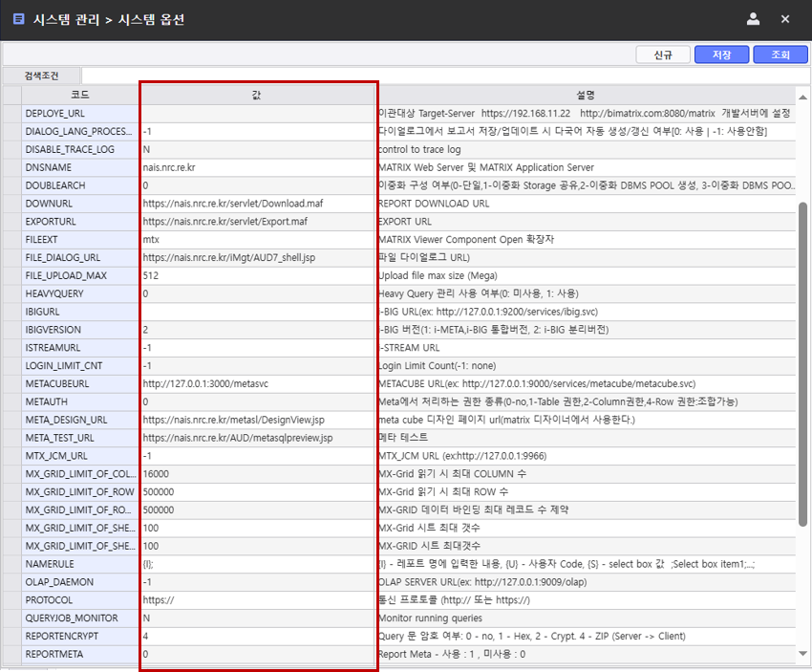Click the 조회 button
The height and width of the screenshot is (672, 812).
point(780,54)
